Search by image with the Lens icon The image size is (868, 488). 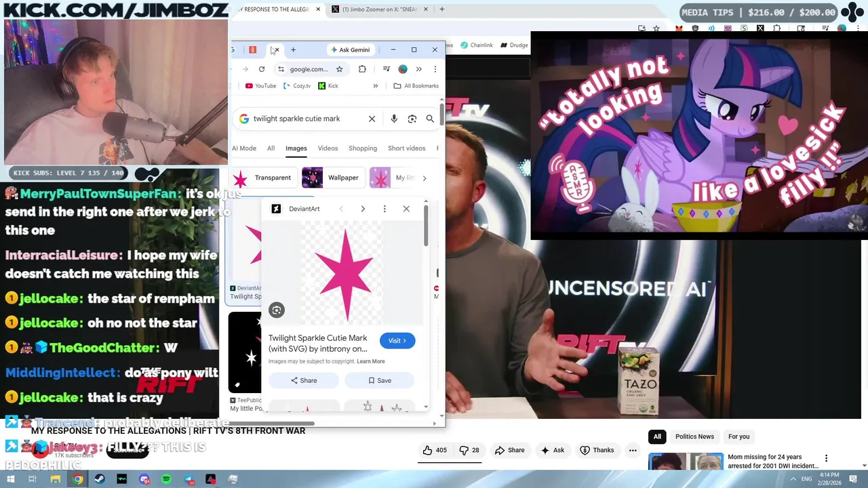point(412,119)
